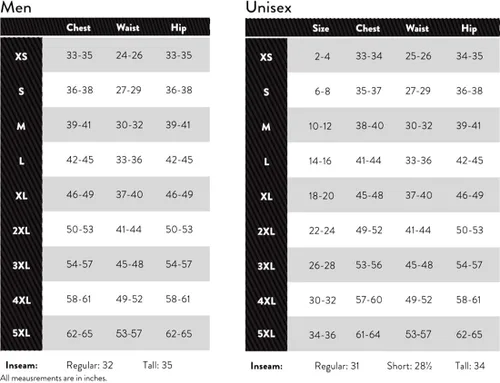The width and height of the screenshot is (500, 383).
Task: Click the Men table XS size label
Action: pyautogui.click(x=21, y=56)
